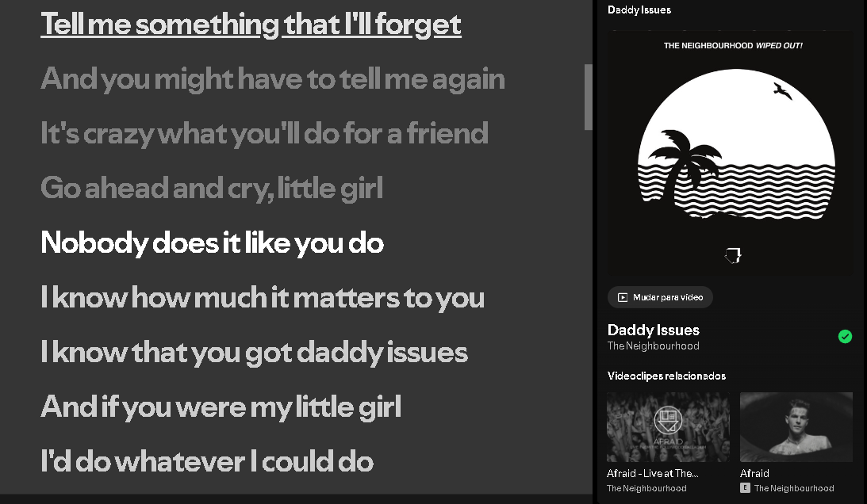Go to The Neighbourhood below the song title
Viewport: 867px width, 504px height.
coord(654,346)
